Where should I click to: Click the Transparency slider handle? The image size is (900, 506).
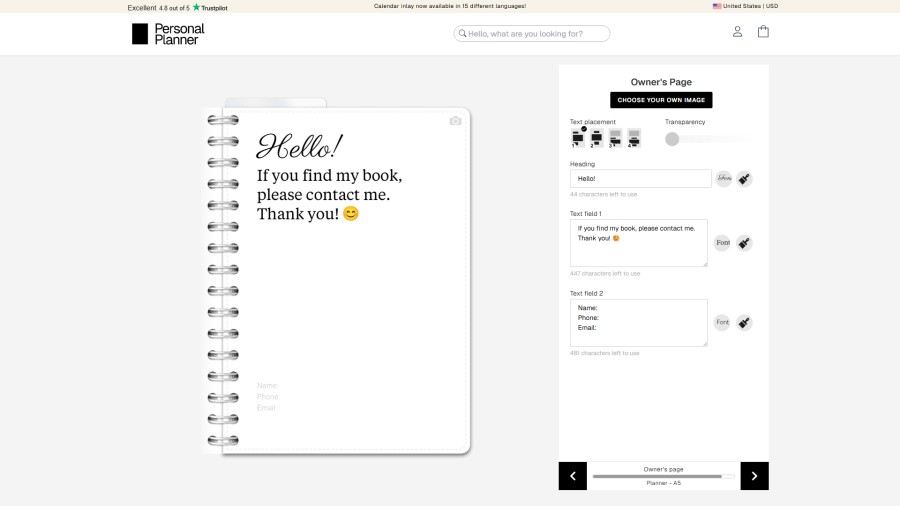(x=672, y=139)
